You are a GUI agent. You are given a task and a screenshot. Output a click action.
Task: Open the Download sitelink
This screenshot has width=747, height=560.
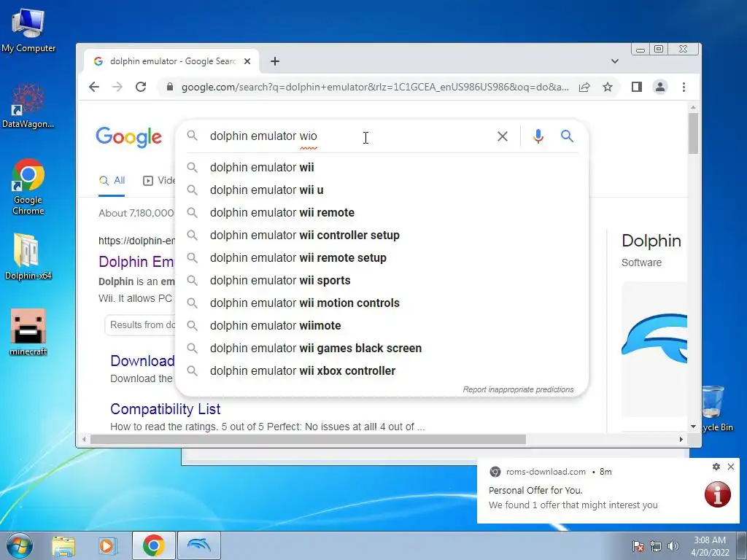click(x=142, y=361)
